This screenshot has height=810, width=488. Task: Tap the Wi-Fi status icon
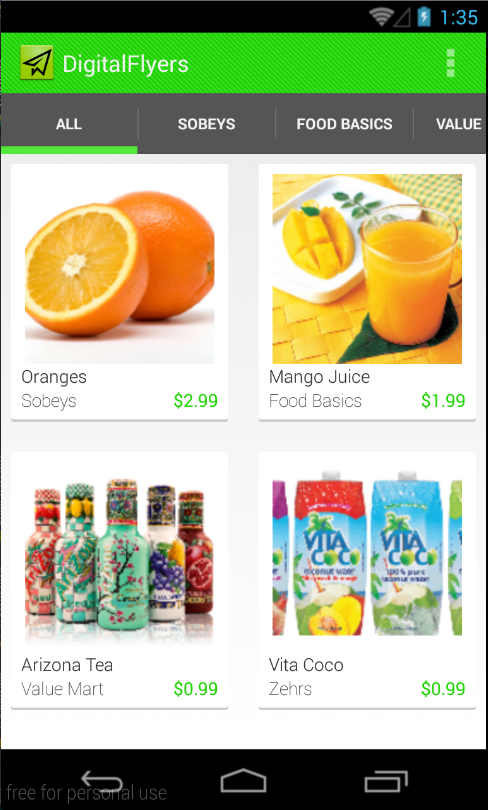point(381,17)
